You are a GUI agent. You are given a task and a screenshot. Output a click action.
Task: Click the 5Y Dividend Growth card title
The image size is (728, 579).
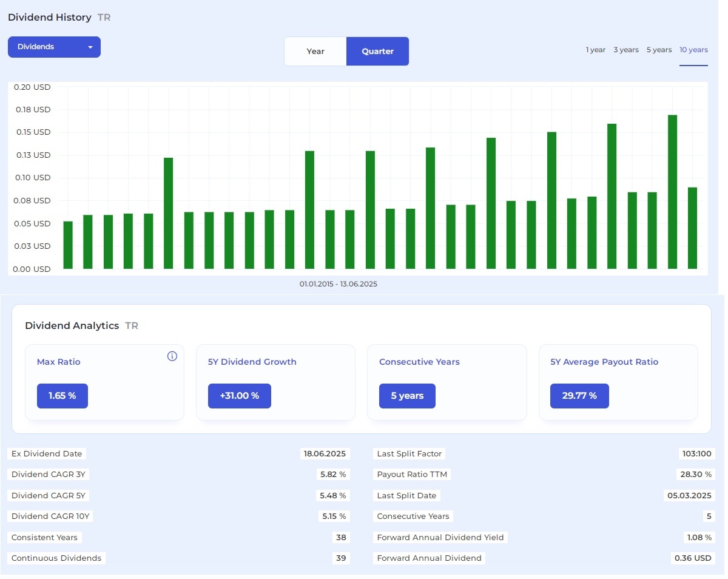[252, 362]
